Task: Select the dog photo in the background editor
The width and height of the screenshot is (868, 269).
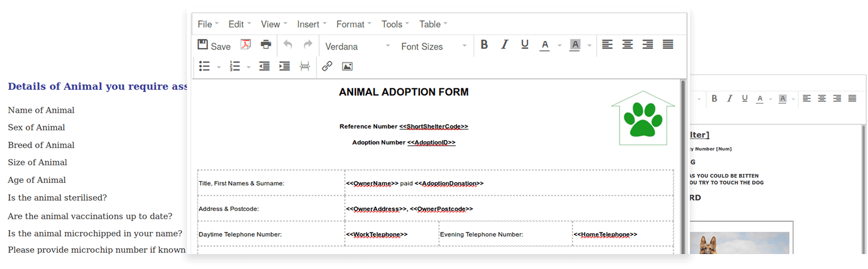Action: pos(739,243)
